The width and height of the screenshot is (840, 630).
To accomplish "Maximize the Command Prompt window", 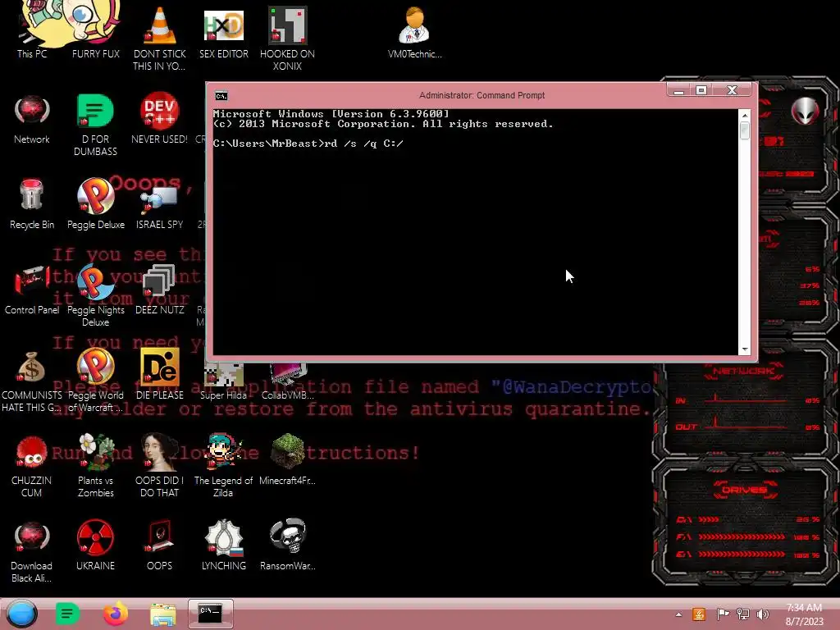I will click(x=701, y=90).
